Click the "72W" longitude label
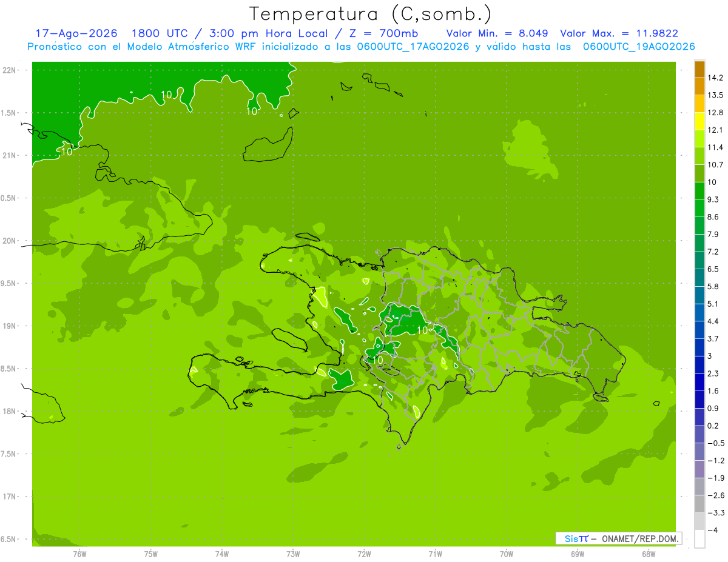The height and width of the screenshot is (562, 728). (364, 554)
